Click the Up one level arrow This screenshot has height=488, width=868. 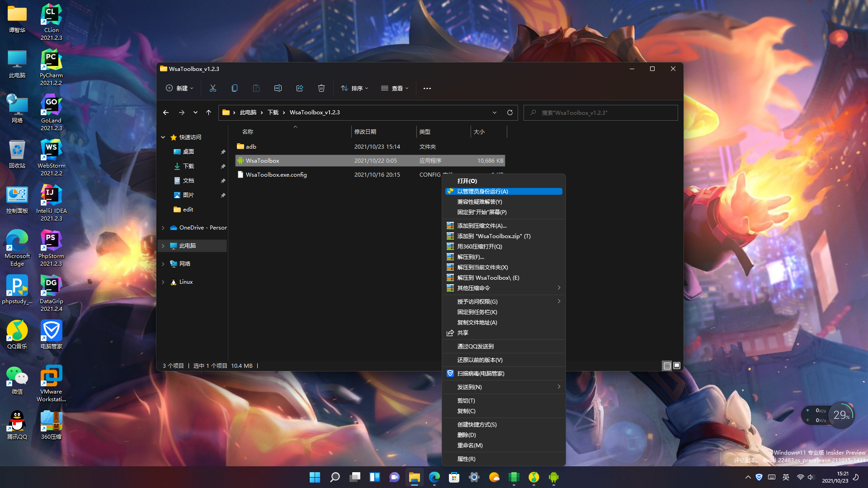[208, 113]
